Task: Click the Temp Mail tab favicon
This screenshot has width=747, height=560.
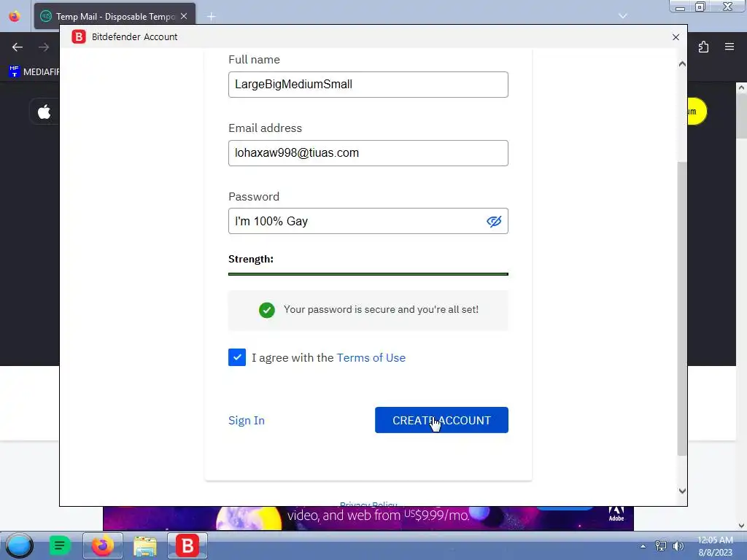Action: coord(46,16)
